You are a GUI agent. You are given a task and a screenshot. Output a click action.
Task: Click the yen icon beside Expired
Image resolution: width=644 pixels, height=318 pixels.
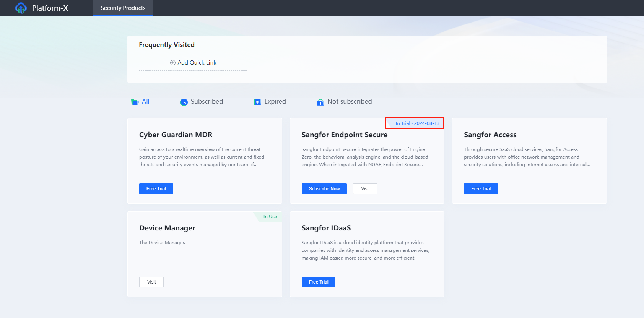tap(257, 102)
